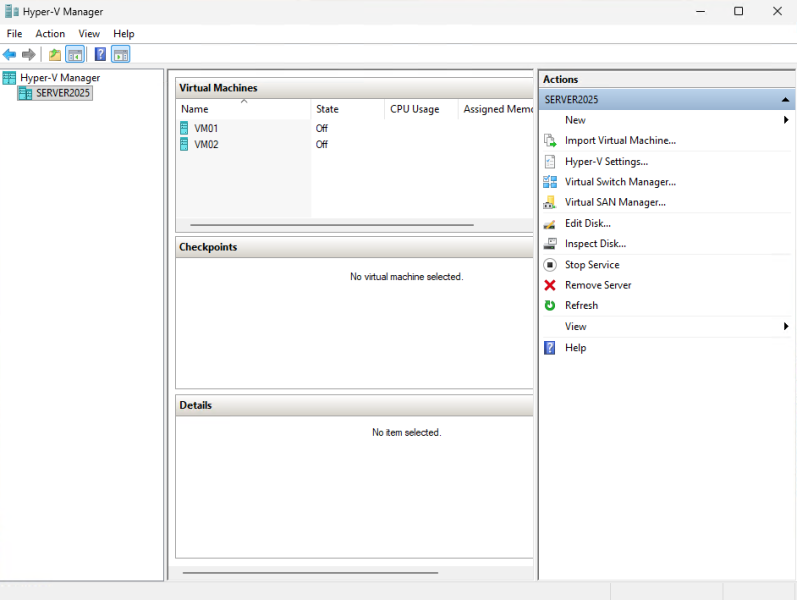The height and width of the screenshot is (600, 797).
Task: Select the VM01 row name
Action: coord(206,128)
